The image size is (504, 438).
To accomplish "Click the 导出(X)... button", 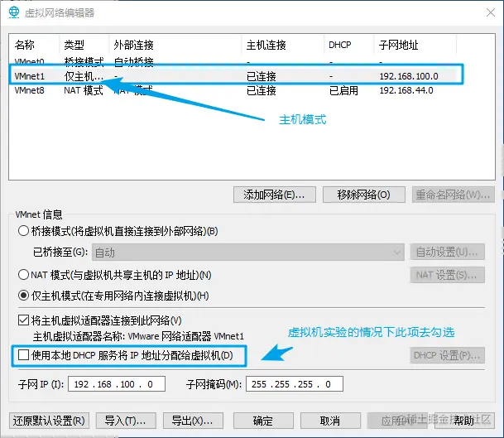I will [193, 421].
